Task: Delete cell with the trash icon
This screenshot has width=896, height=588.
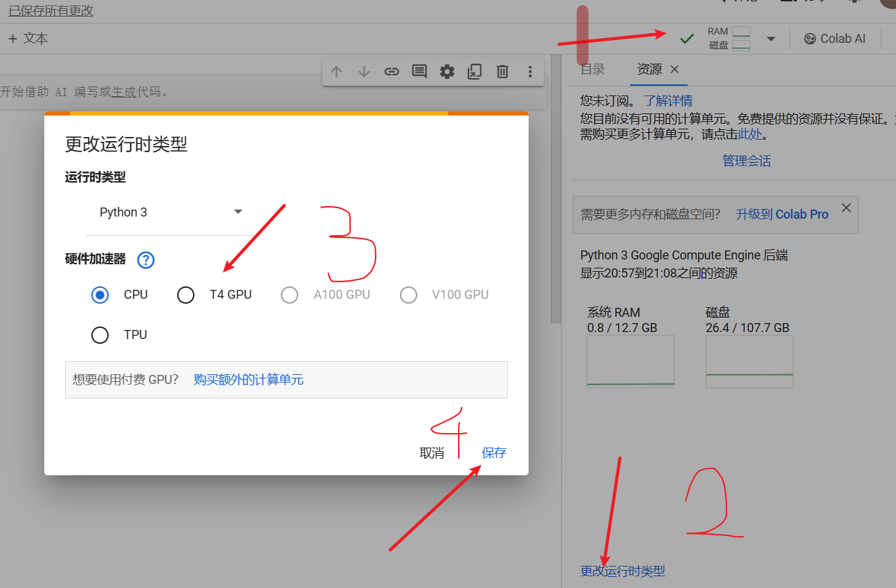Action: pos(503,71)
